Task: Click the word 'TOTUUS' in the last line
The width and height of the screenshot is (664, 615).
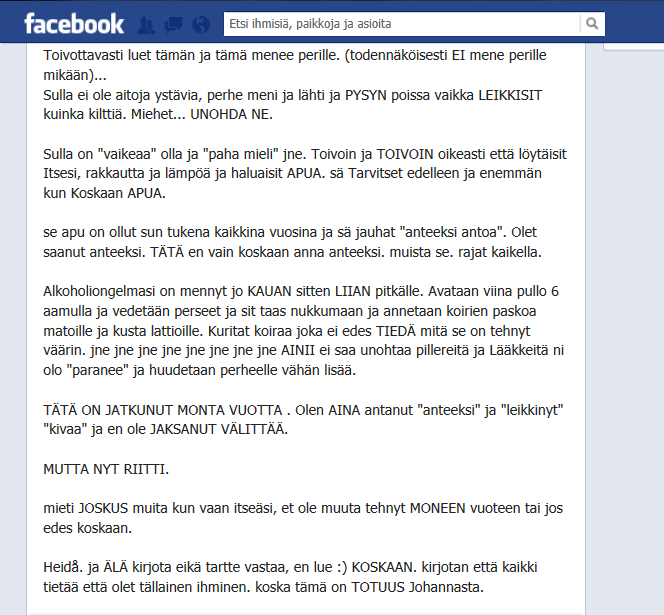Action: click(378, 587)
